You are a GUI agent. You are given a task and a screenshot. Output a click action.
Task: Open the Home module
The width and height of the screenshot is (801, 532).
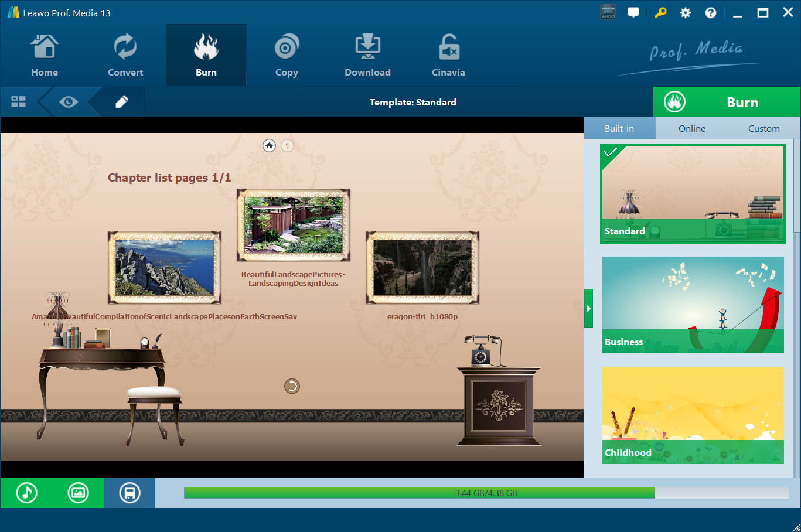pyautogui.click(x=45, y=56)
